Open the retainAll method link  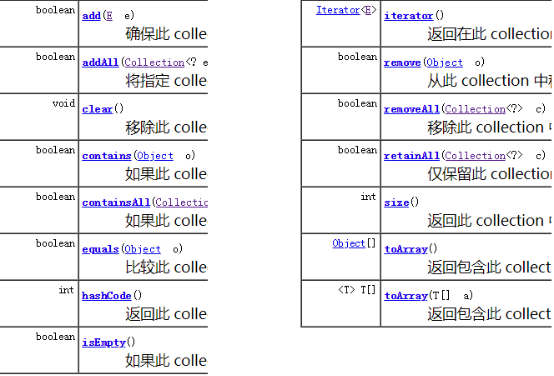click(x=412, y=156)
